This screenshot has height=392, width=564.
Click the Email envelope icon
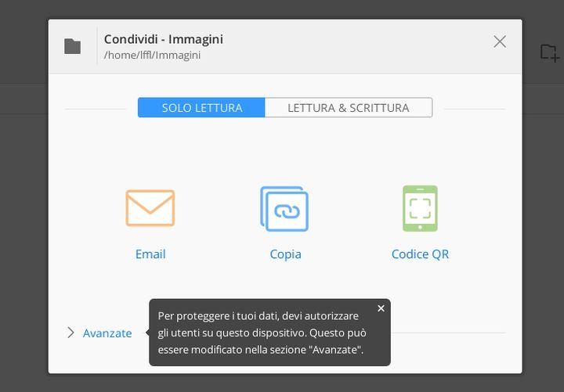coord(150,208)
